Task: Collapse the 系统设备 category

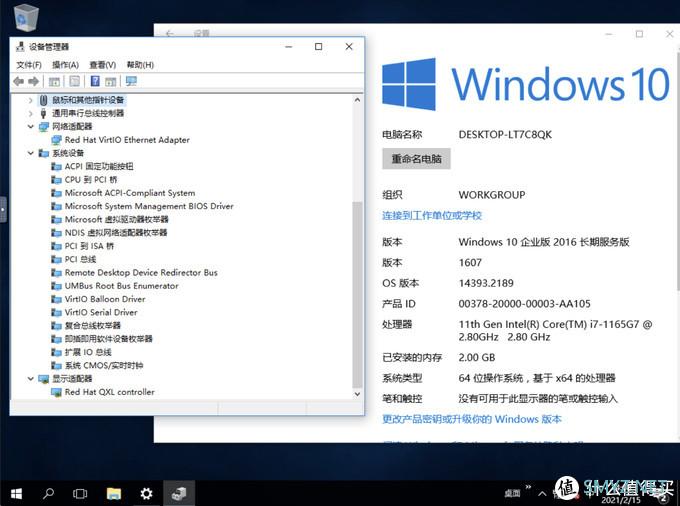Action: (30, 153)
